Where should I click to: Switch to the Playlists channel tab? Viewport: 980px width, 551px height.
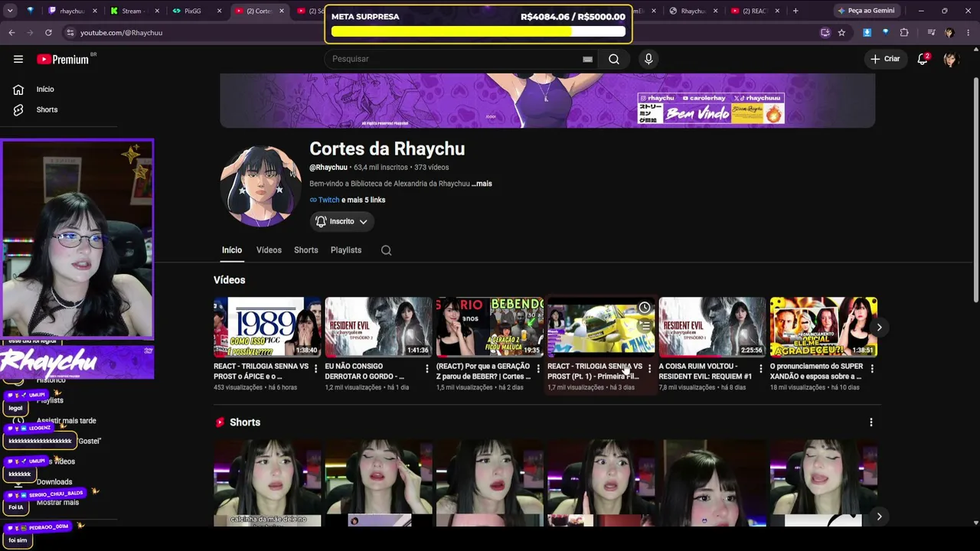346,250
